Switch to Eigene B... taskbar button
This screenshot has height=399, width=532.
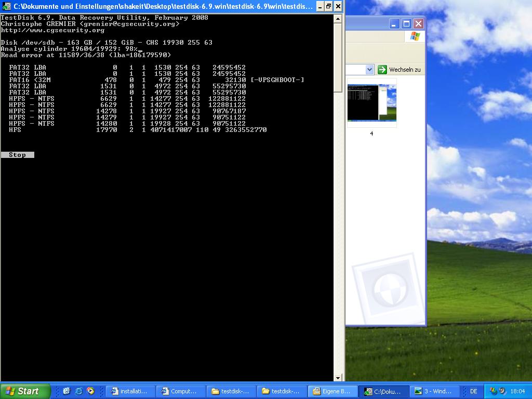tap(333, 391)
